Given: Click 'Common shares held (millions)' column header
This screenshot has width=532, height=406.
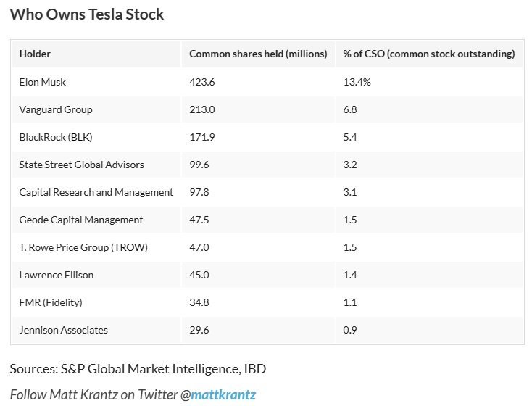Looking at the screenshot, I should tap(258, 54).
